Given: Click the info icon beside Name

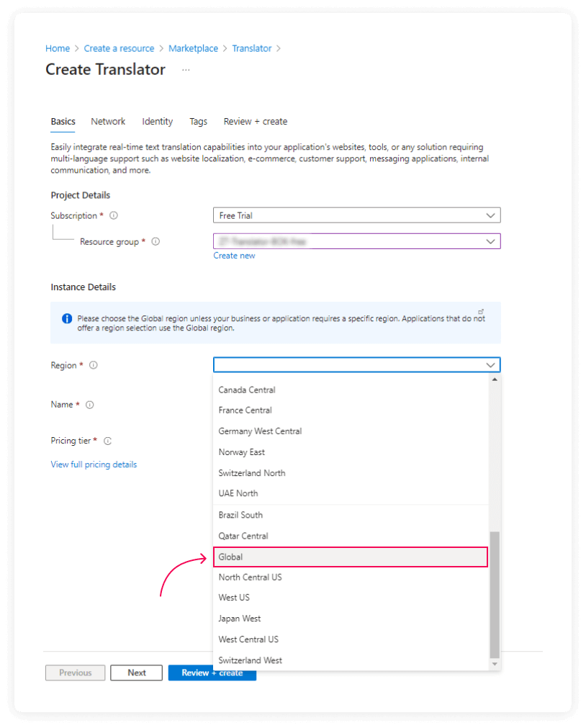Looking at the screenshot, I should 90,405.
